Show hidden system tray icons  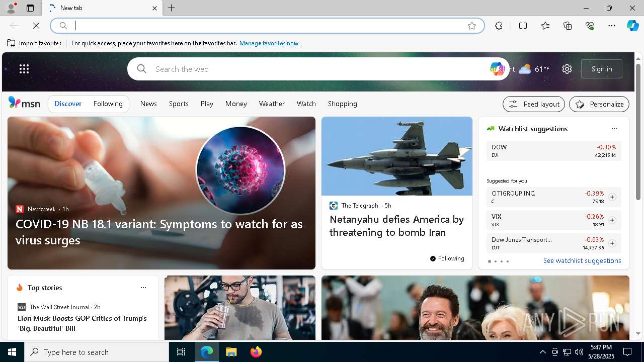[x=542, y=352]
